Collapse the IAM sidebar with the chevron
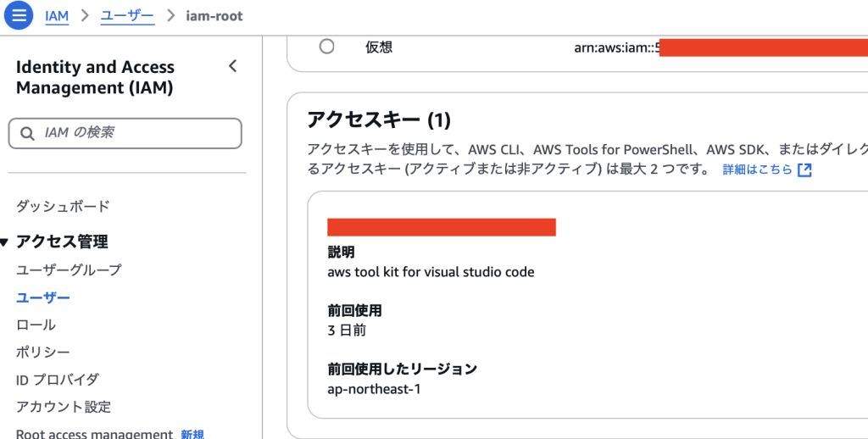The height and width of the screenshot is (439, 868). tap(233, 66)
